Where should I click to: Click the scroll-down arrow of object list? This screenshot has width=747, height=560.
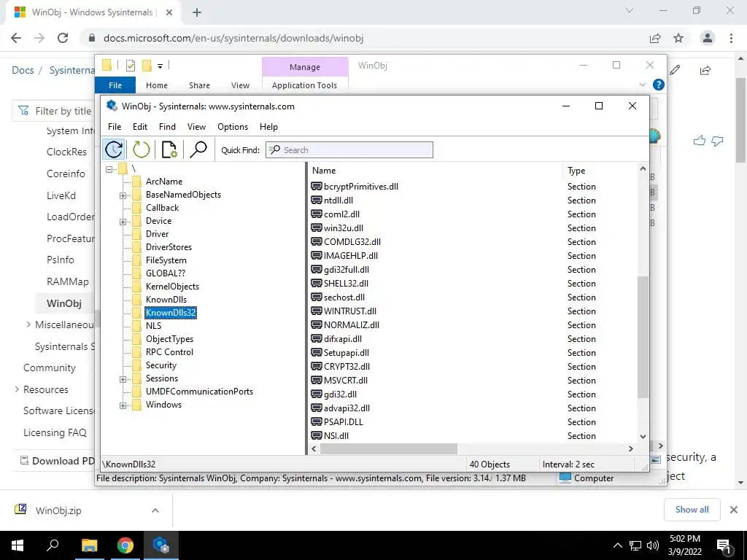click(643, 436)
